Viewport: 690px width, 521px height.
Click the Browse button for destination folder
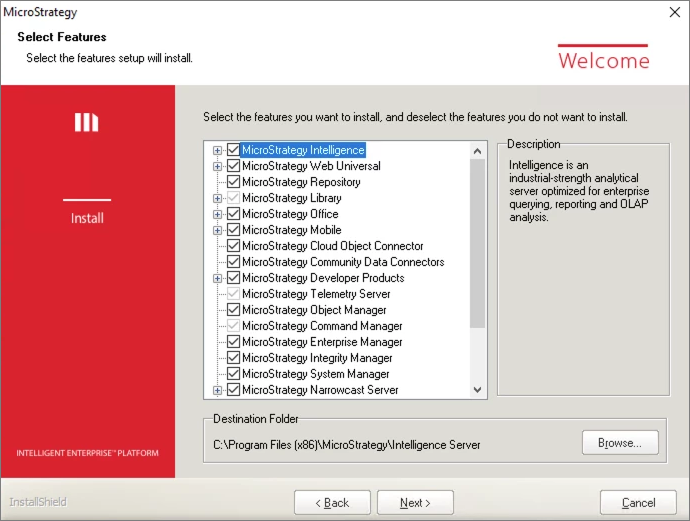[619, 442]
